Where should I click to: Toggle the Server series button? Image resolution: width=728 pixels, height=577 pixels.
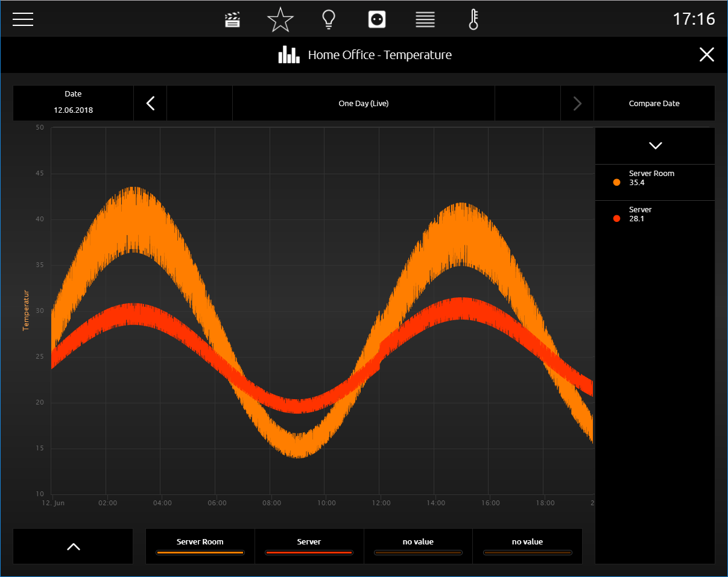pos(309,546)
